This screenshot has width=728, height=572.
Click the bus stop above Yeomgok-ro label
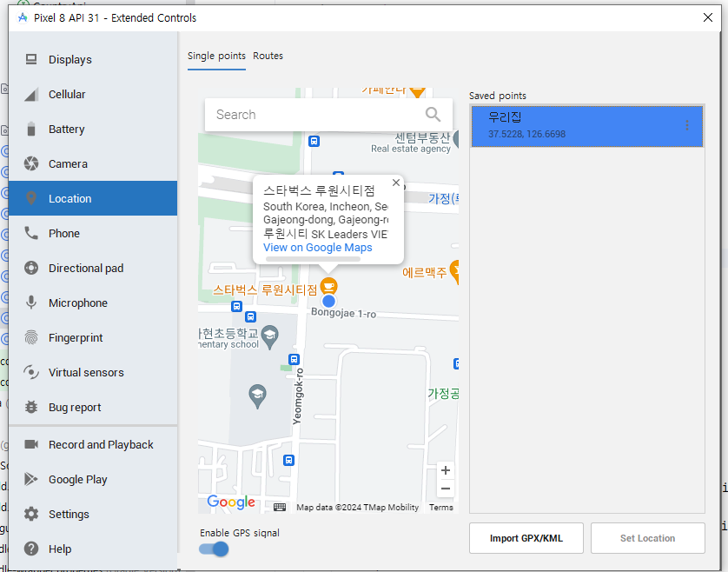click(x=294, y=359)
